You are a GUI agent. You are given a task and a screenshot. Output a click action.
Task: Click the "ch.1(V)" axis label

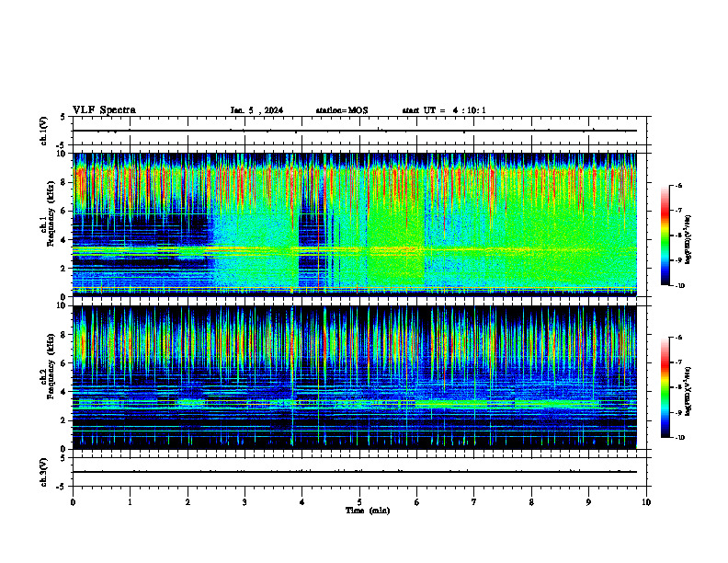44,131
